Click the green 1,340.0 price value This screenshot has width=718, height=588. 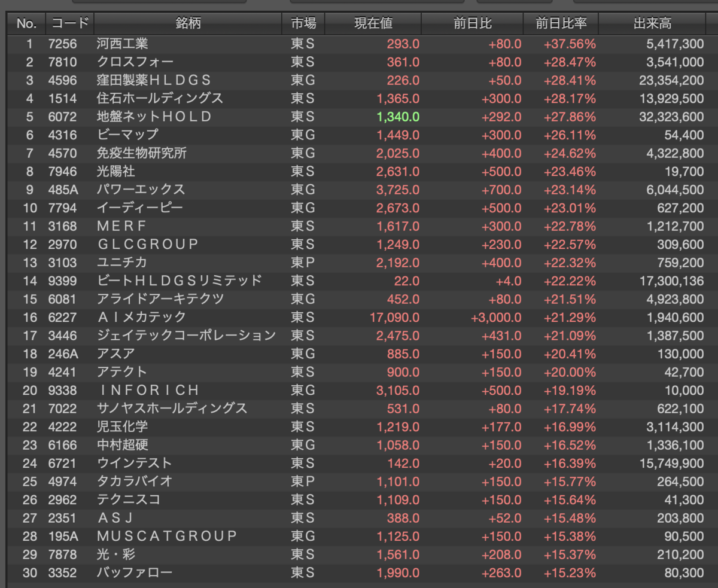point(398,117)
